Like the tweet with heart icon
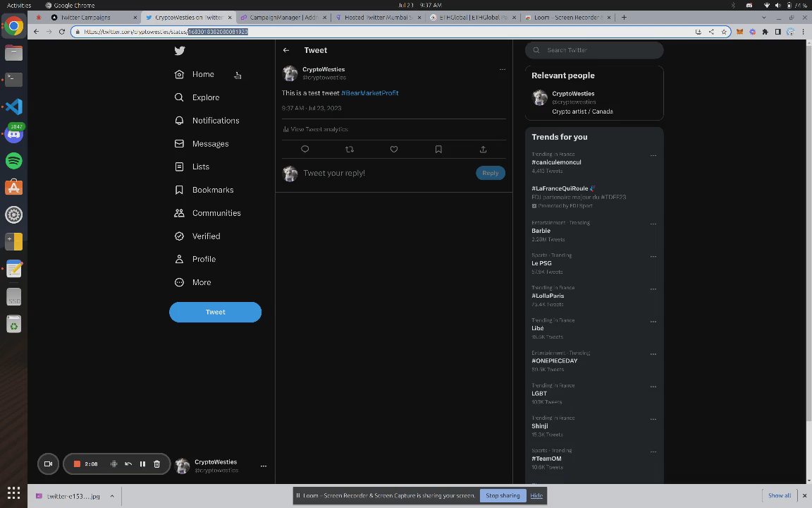This screenshot has height=508, width=812. pyautogui.click(x=394, y=150)
